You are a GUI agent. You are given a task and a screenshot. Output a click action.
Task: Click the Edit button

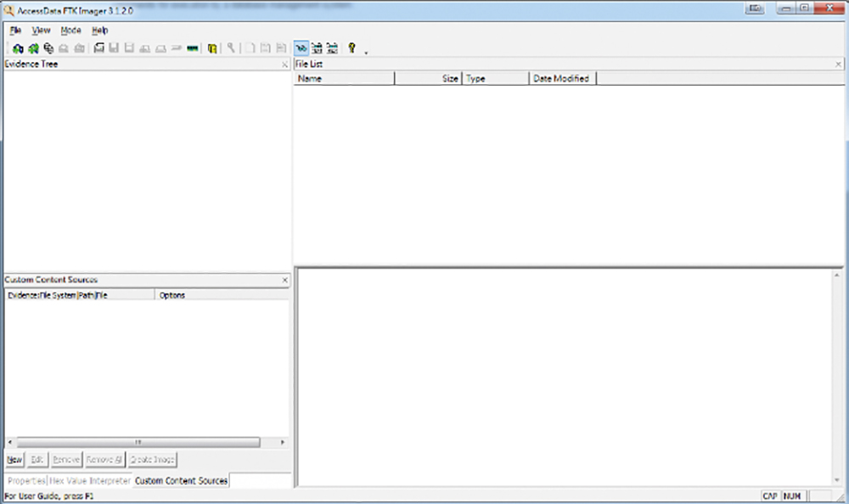click(x=37, y=460)
